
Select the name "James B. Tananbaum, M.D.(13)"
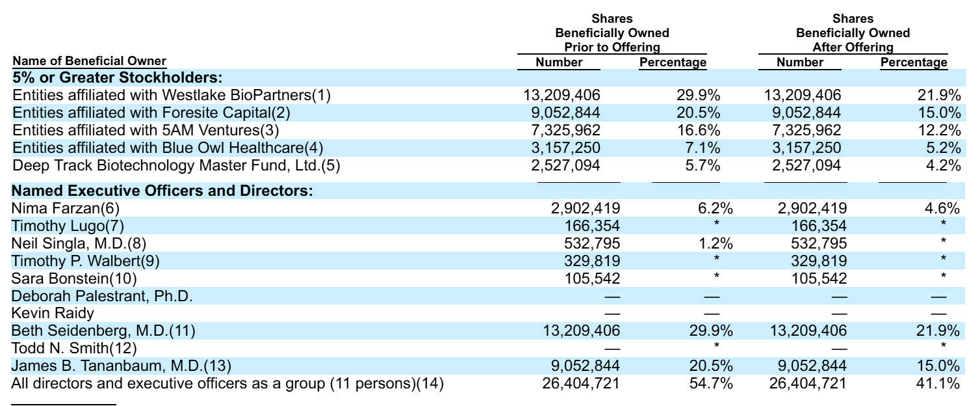click(x=122, y=366)
